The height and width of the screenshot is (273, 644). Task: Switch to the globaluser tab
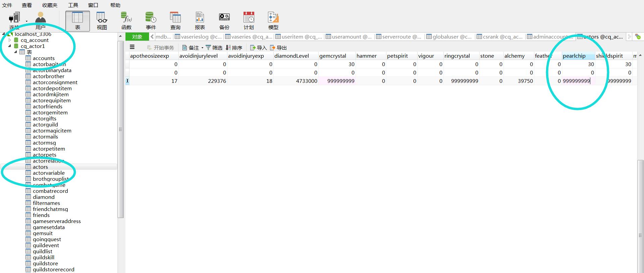pyautogui.click(x=449, y=37)
